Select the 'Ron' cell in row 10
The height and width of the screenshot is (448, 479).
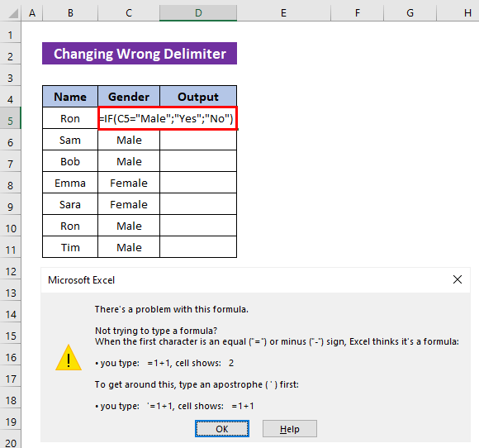tap(70, 226)
